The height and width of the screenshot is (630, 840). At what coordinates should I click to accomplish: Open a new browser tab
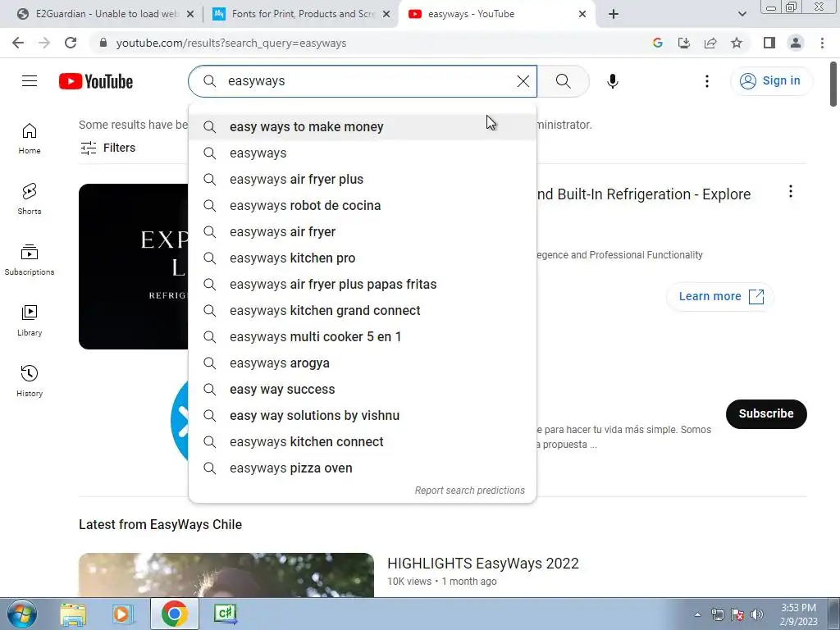tap(614, 15)
